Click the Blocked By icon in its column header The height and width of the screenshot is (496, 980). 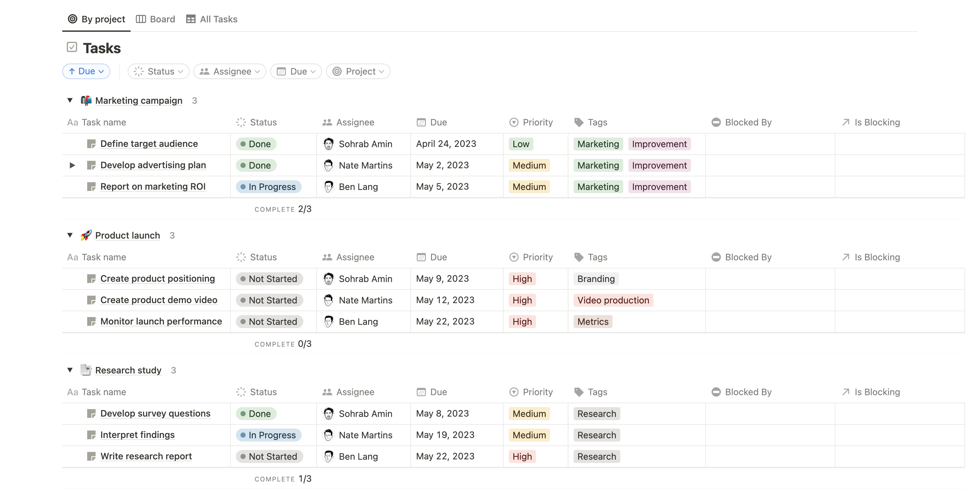716,122
